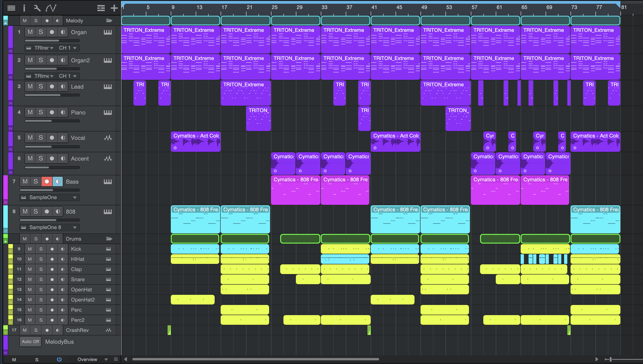Viewport: 643px width, 364px height.
Task: Select first Cymatics Act Cold vocal clip
Action: click(x=195, y=141)
